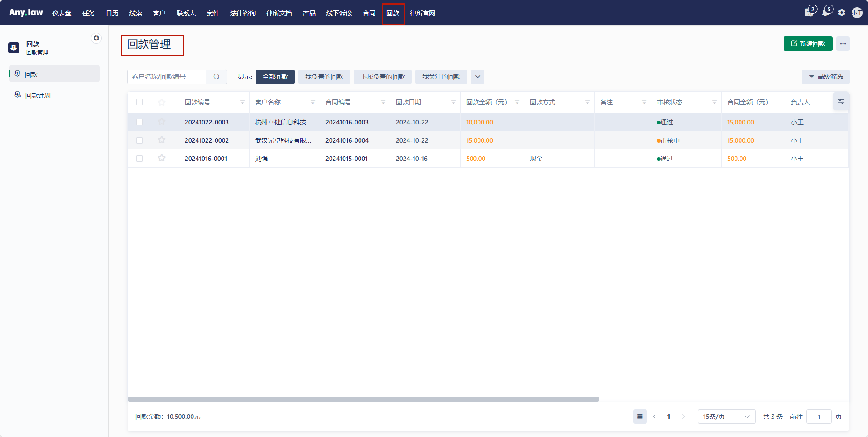Click customer 武汉光卓科技有限...
This screenshot has width=868, height=437.
(283, 140)
